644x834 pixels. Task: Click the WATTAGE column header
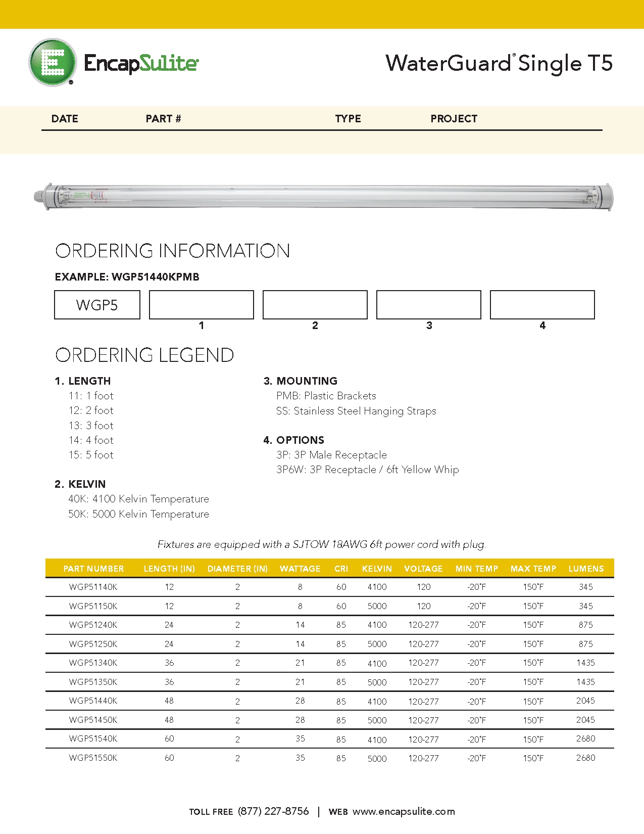tap(300, 569)
